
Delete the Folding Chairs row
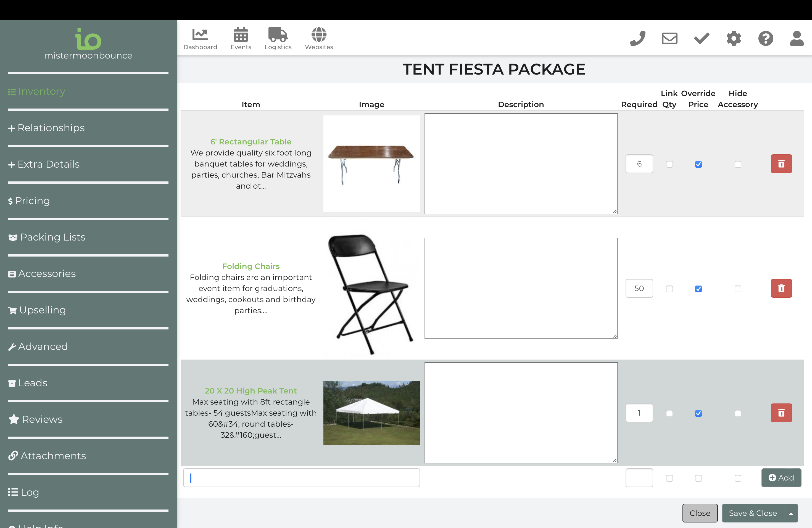781,289
